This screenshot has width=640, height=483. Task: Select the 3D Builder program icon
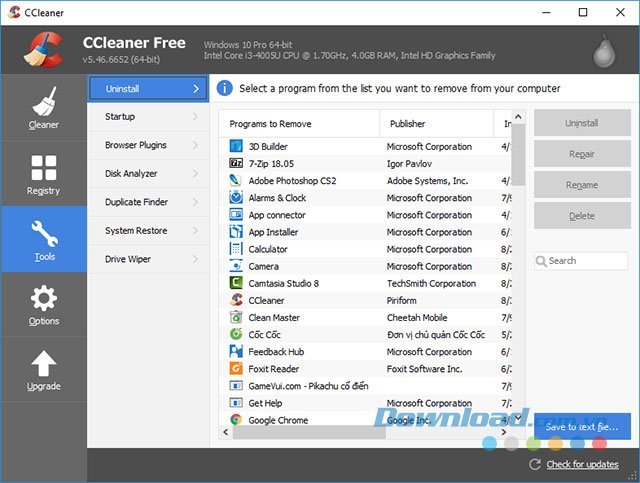[236, 146]
